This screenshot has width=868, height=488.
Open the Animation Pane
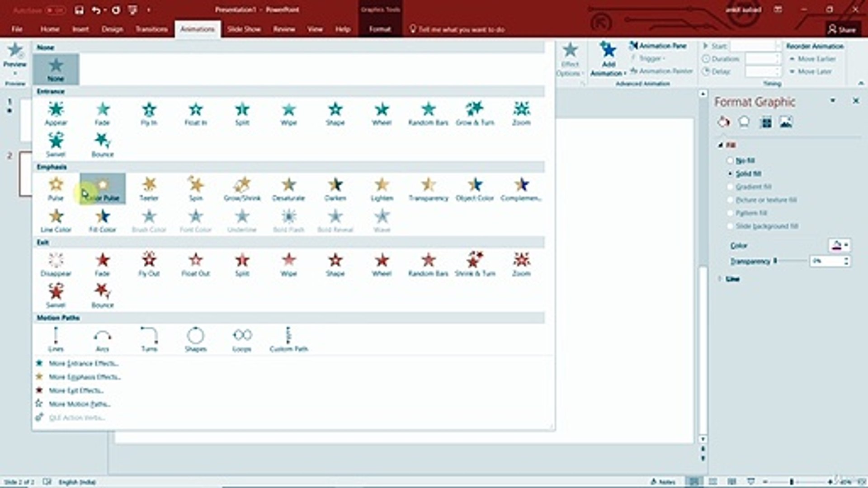pos(658,46)
